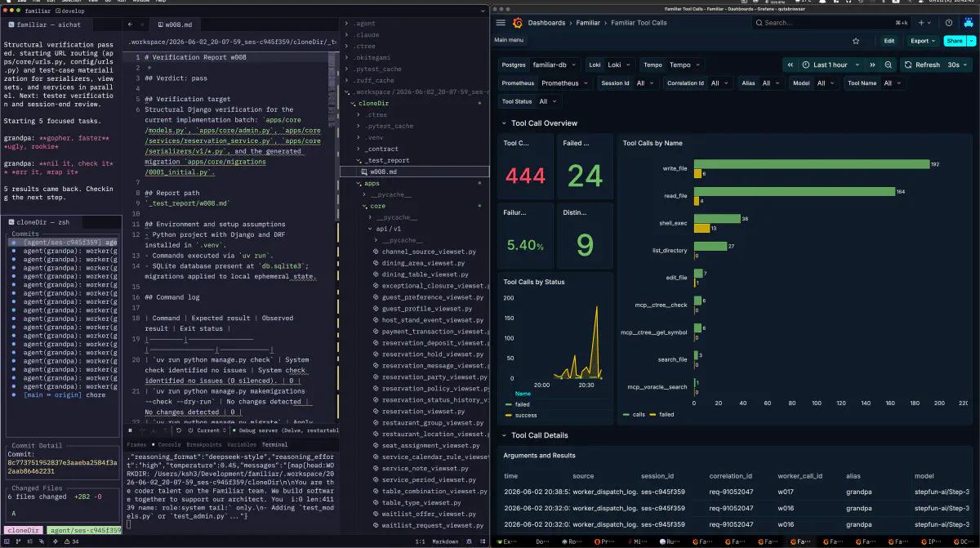
Task: Open Grafana help question mark icon
Action: point(949,23)
